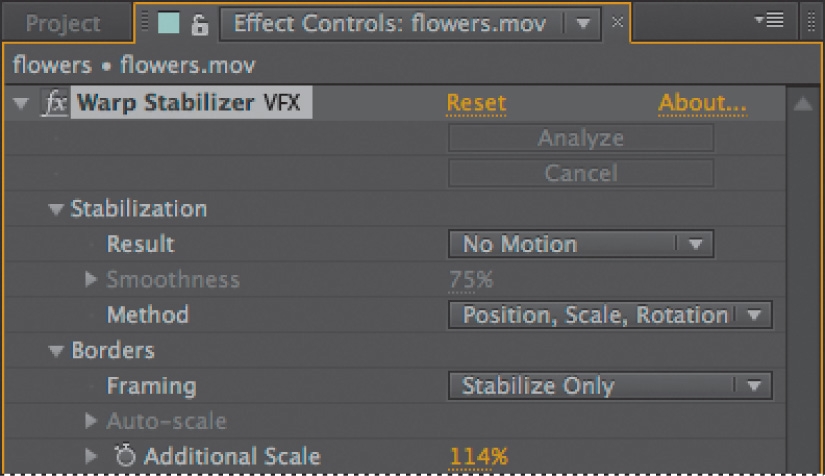
Task: Open the Method dropdown menu
Action: pyautogui.click(x=610, y=315)
